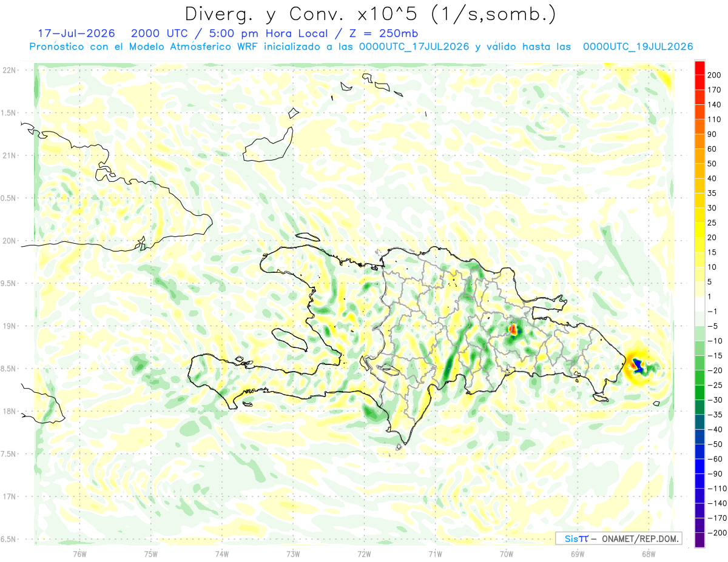The image size is (728, 562).
Task: Click the "70W" longitude label
Action: tap(507, 554)
